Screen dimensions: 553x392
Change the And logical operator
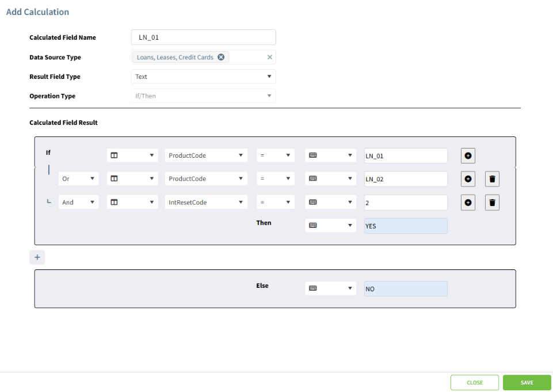coord(78,202)
